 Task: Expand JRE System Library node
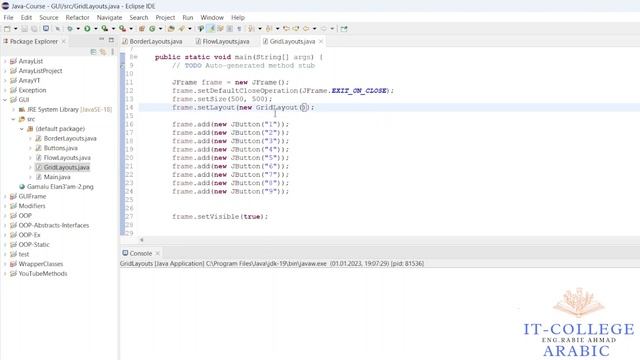coord(13,109)
